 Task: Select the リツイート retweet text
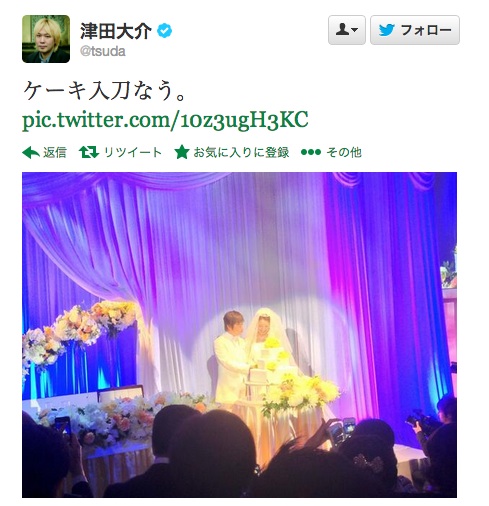[133, 152]
